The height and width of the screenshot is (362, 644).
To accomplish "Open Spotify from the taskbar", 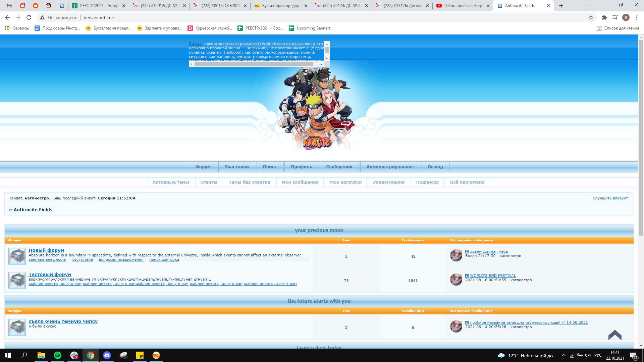I will 58,355.
